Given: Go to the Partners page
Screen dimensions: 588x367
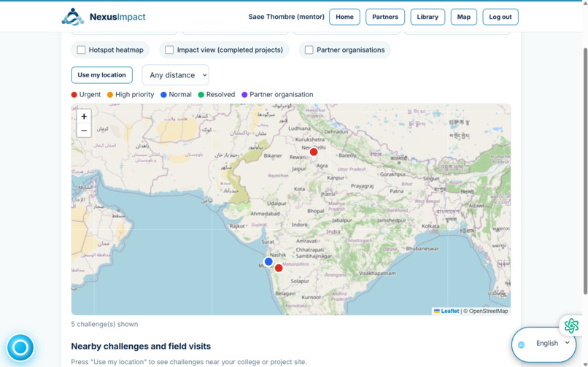Looking at the screenshot, I should (384, 17).
